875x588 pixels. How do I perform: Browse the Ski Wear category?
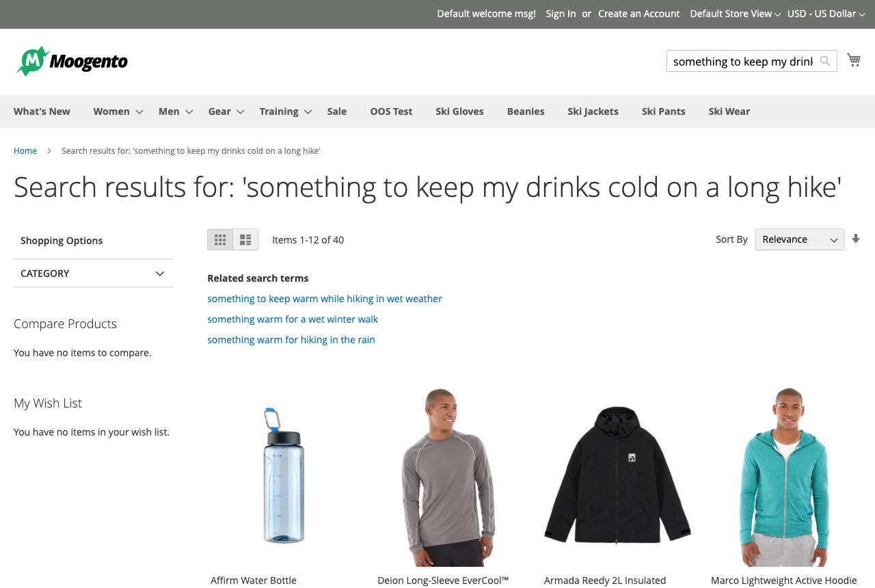pos(729,111)
